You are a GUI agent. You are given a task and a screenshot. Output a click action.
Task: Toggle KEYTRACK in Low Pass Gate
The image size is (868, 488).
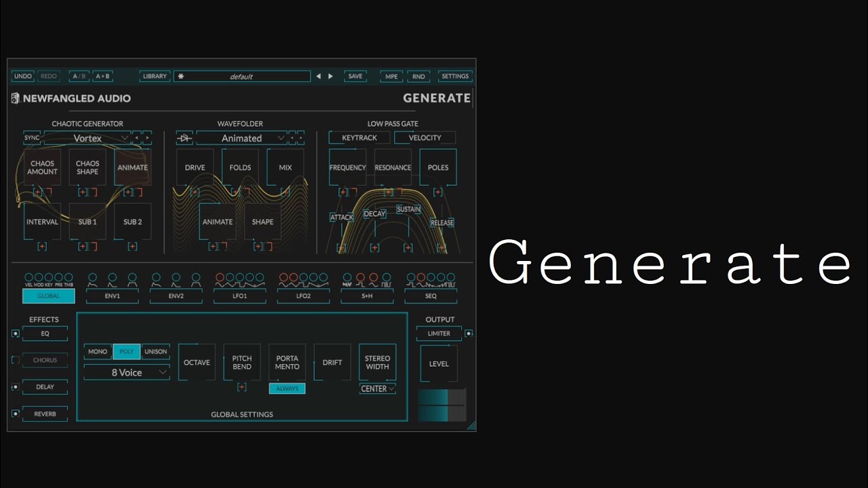click(359, 138)
